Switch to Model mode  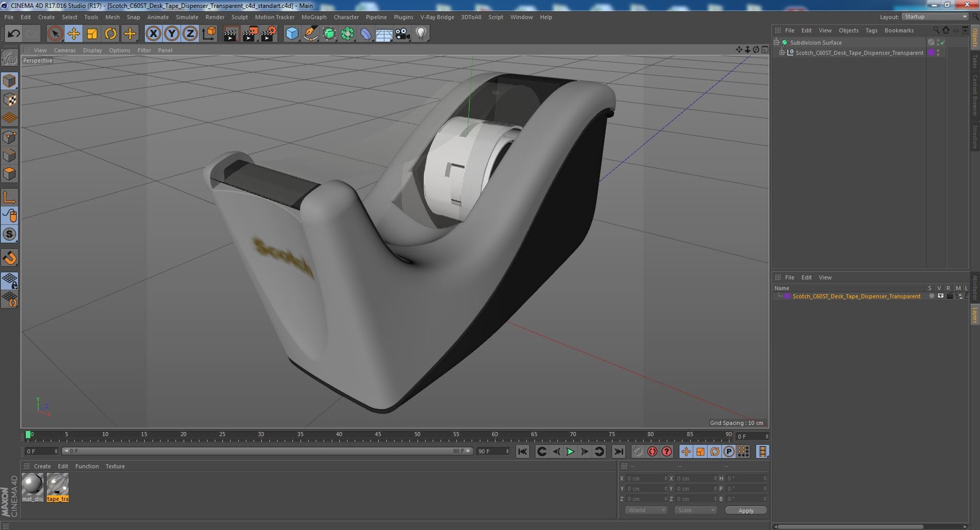point(10,81)
